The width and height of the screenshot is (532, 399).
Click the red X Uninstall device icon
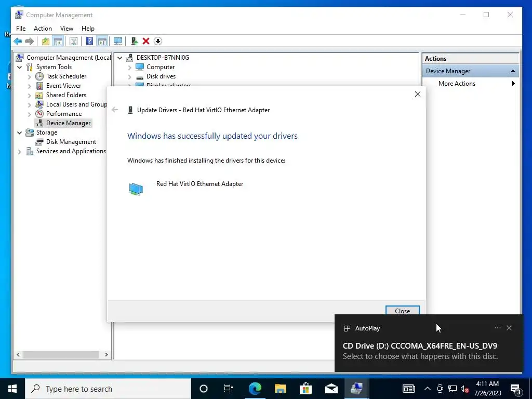click(x=146, y=42)
